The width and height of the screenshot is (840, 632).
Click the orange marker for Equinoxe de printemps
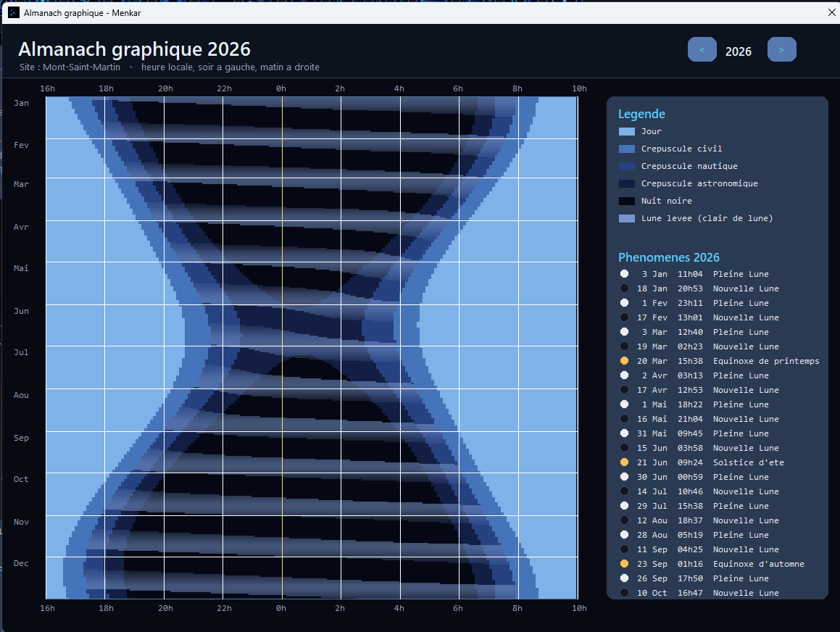pyautogui.click(x=624, y=360)
